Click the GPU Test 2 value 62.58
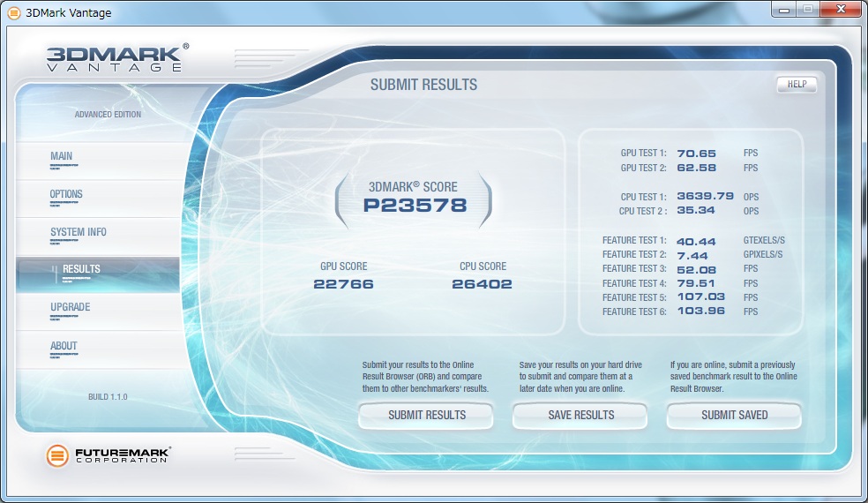The width and height of the screenshot is (868, 503). click(x=696, y=168)
